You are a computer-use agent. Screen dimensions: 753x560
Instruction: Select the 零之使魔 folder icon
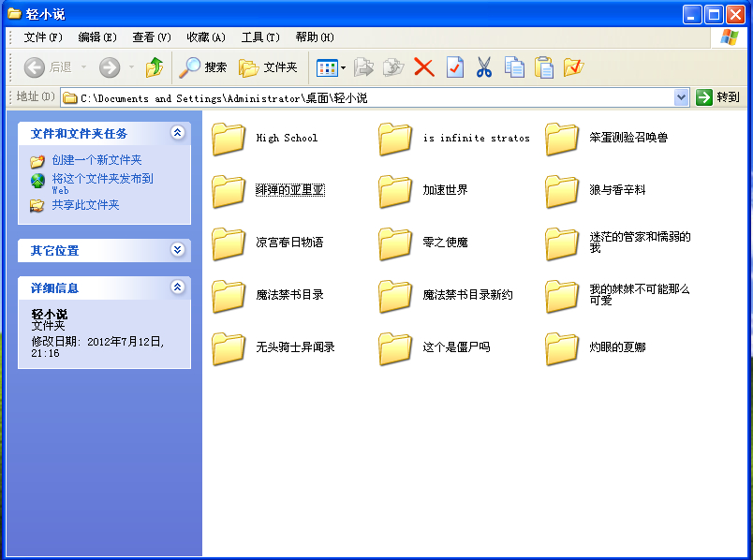395,243
